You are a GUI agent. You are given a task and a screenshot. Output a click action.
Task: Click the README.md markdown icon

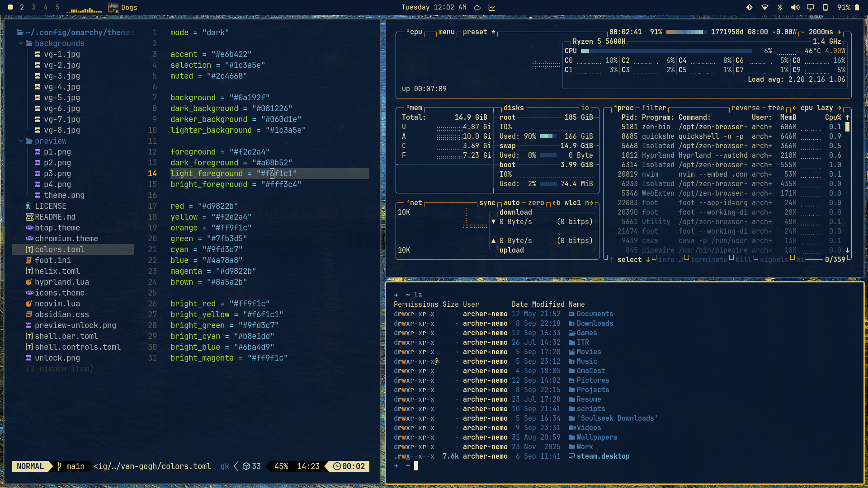(29, 217)
